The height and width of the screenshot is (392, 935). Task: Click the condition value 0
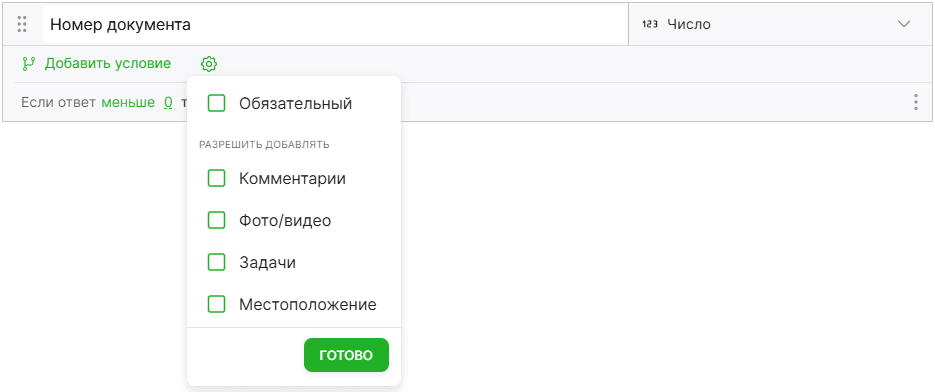click(168, 103)
